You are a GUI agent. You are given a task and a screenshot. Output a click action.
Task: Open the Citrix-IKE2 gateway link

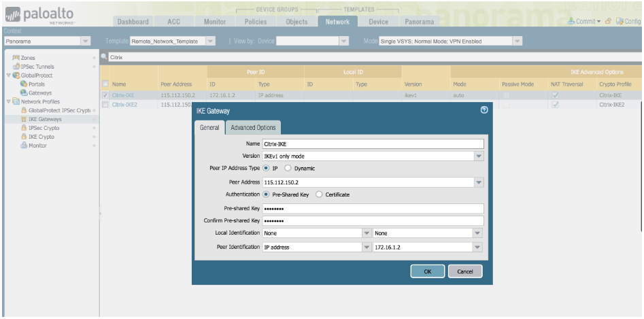(124, 104)
